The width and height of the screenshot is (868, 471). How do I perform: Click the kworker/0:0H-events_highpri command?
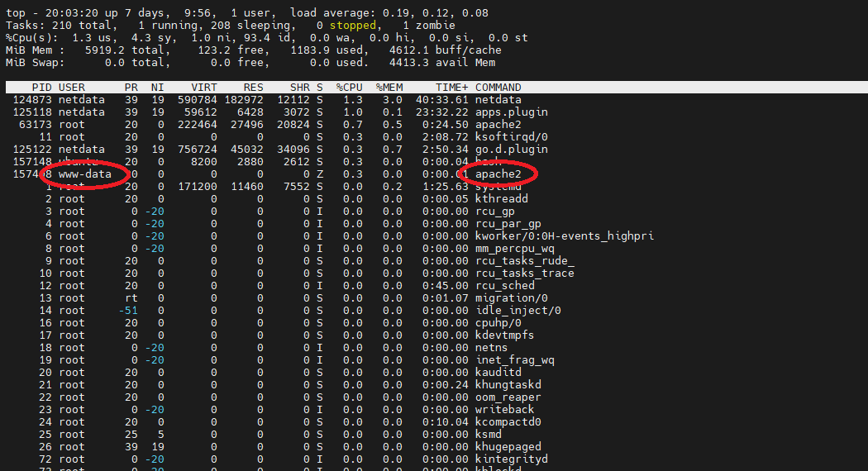[x=564, y=236]
